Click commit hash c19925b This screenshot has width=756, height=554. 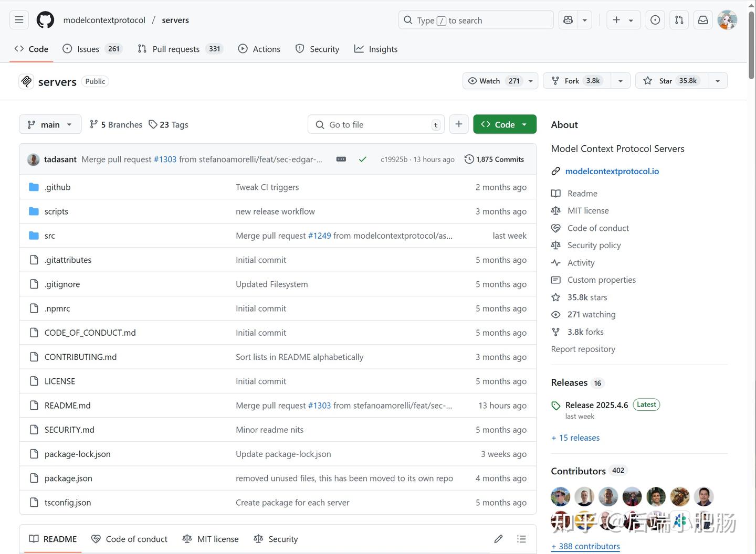394,159
